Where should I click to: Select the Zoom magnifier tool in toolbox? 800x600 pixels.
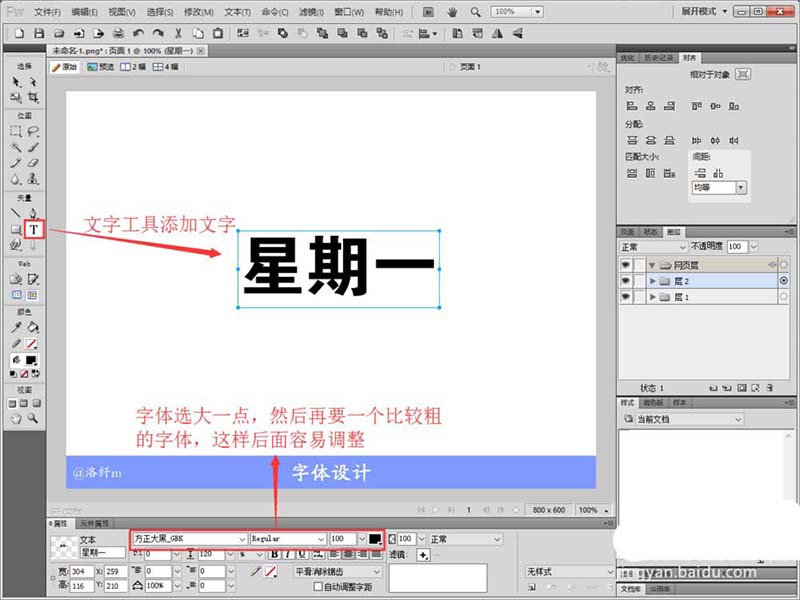(x=33, y=418)
